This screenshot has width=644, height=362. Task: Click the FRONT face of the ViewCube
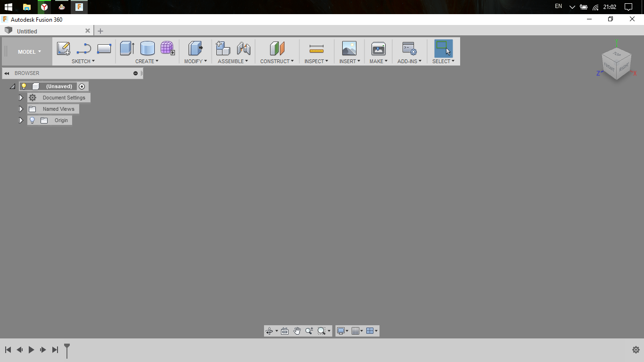tap(610, 67)
